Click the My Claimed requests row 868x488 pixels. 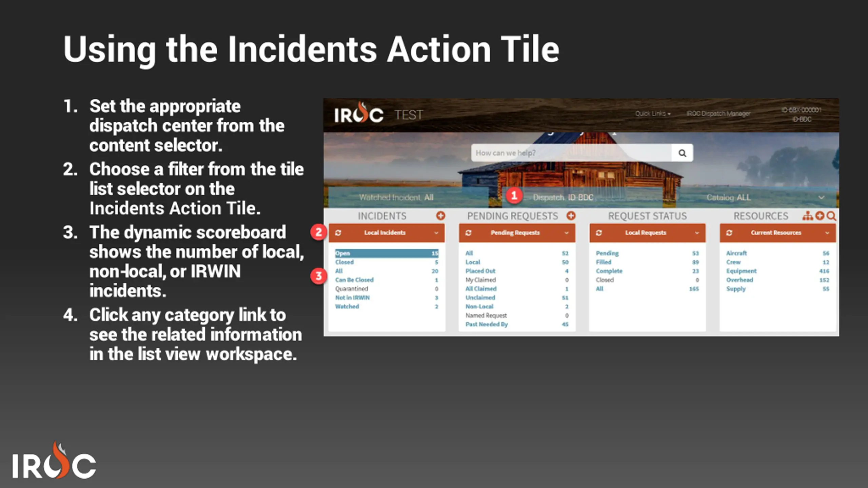(x=517, y=280)
